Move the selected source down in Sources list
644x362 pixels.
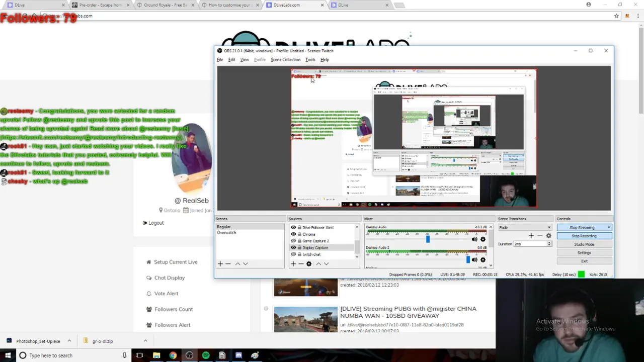(x=326, y=263)
